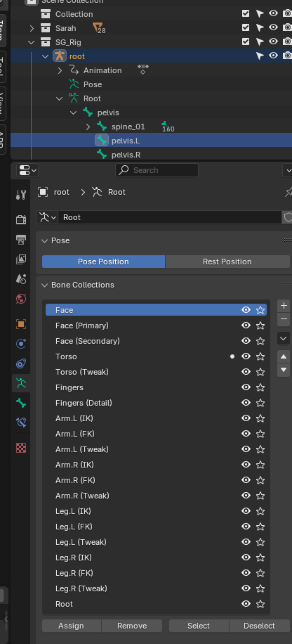
Task: Open the Tool properties tab
Action: [x=21, y=195]
